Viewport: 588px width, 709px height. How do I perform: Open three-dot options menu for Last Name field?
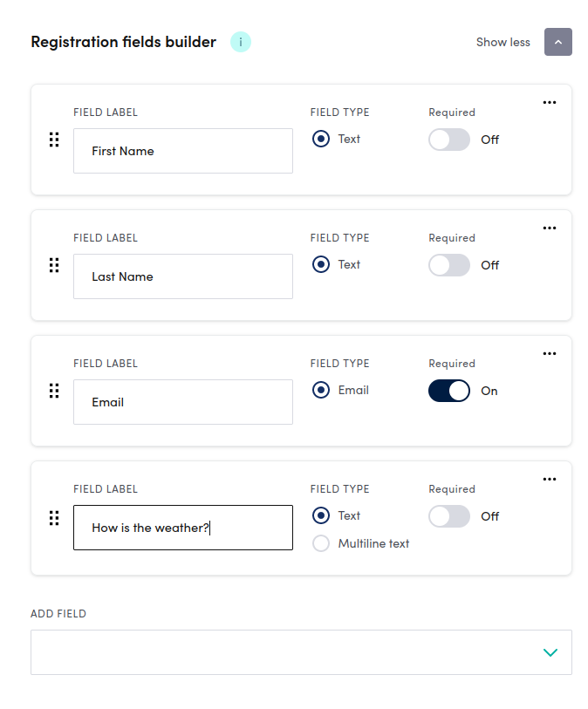pyautogui.click(x=549, y=228)
